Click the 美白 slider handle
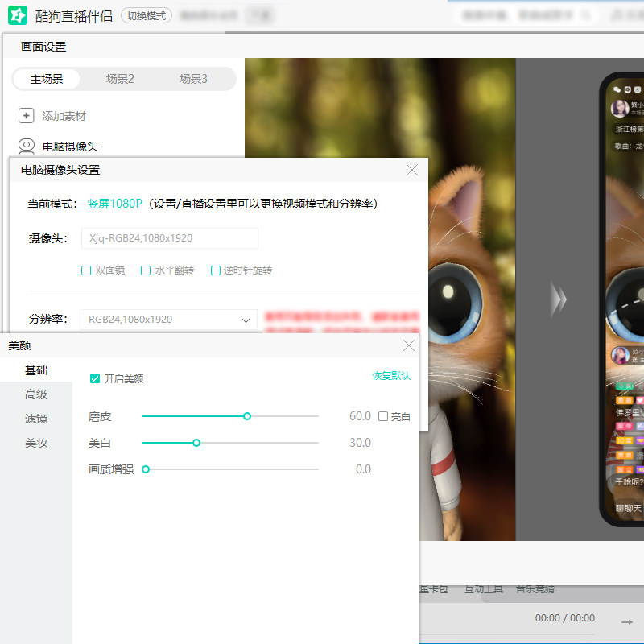Viewport: 644px width, 644px height. point(196,443)
